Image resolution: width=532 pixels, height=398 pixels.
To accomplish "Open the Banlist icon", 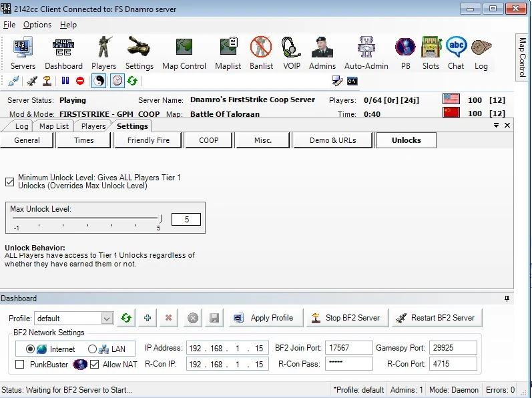I will 261,53.
